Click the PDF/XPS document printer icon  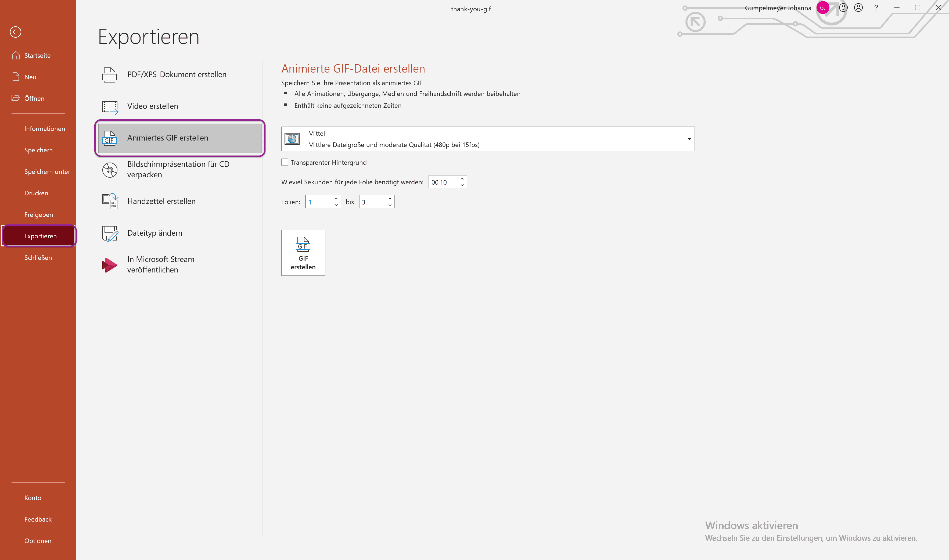click(109, 75)
